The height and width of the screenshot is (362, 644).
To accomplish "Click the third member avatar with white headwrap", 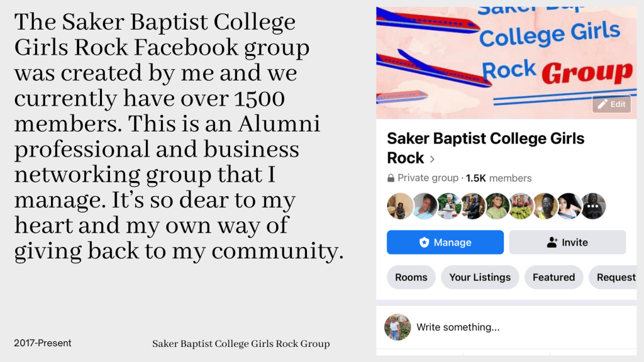I will pos(448,206).
